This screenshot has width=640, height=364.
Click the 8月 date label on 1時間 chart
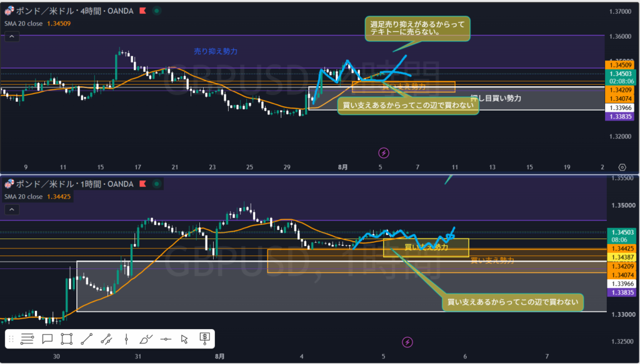(x=219, y=357)
